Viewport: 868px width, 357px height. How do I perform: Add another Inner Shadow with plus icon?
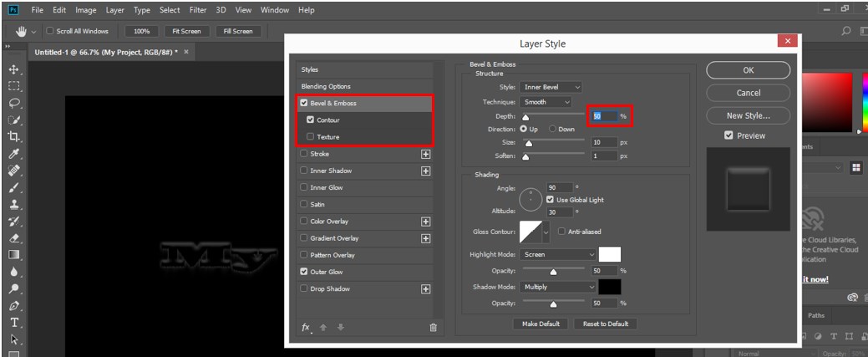(x=426, y=171)
